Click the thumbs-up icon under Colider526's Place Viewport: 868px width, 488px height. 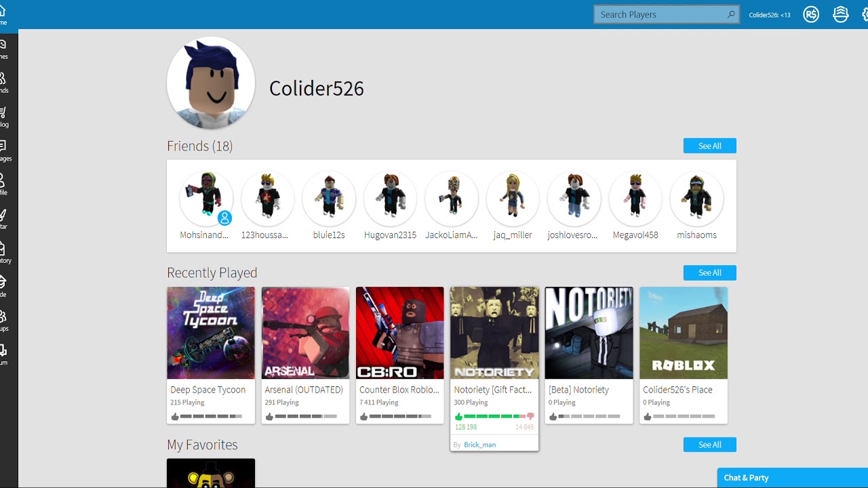pyautogui.click(x=648, y=416)
